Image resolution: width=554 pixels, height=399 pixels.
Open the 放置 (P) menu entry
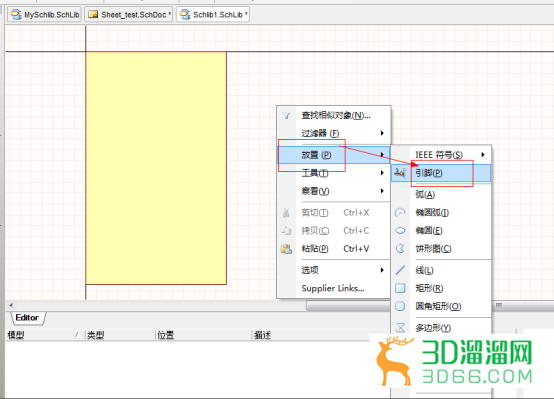point(334,155)
